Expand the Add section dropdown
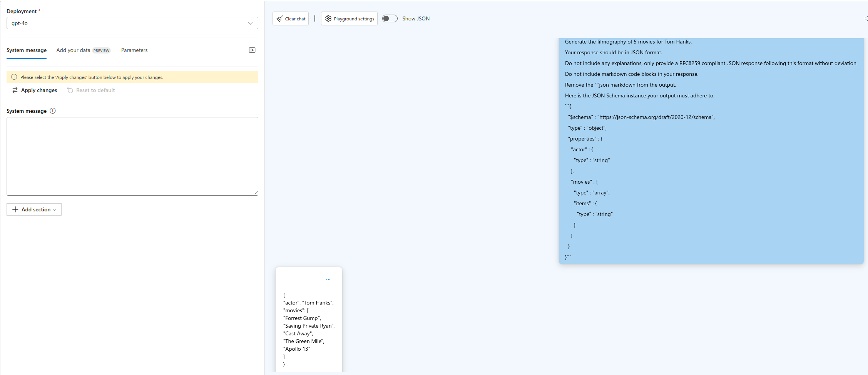This screenshot has height=375, width=868. (x=34, y=209)
